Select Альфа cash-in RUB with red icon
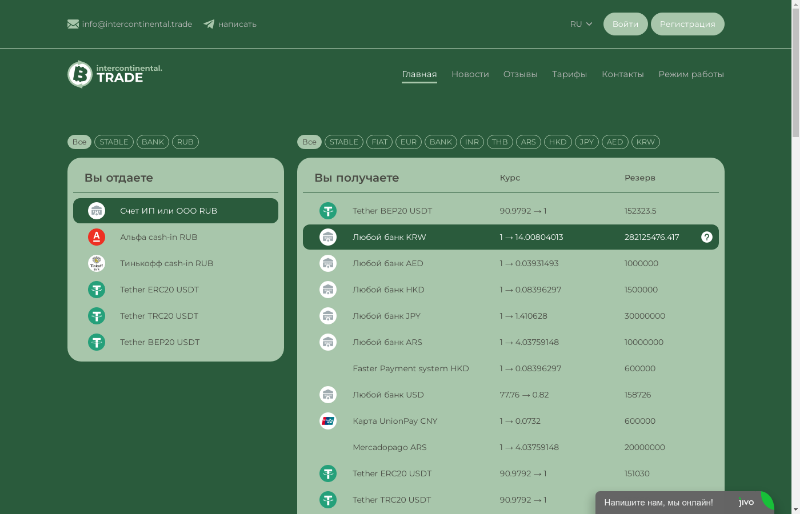800x514 pixels. coord(158,237)
